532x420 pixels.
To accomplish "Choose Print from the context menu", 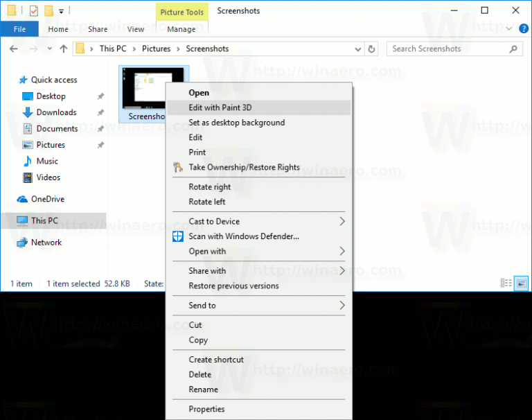I will pyautogui.click(x=259, y=152).
